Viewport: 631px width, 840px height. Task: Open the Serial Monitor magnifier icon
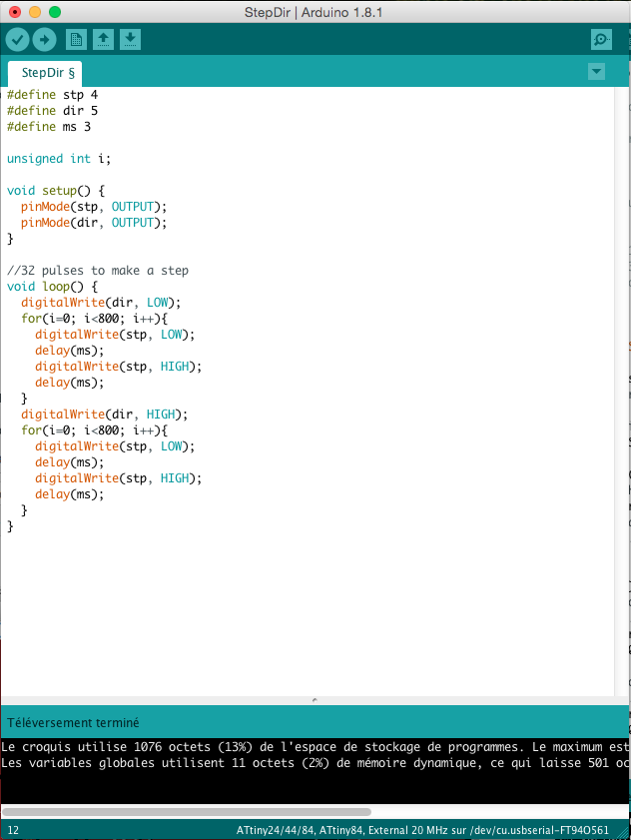click(x=601, y=40)
